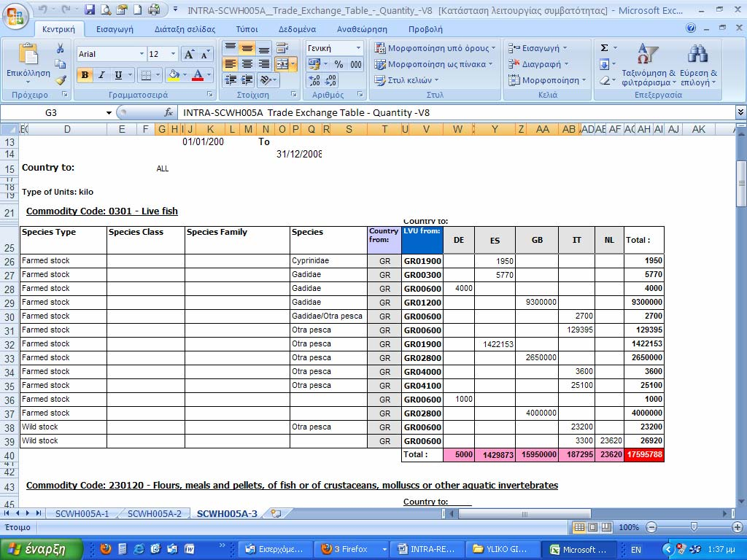Cut selection with the scissors icon
747x560 pixels.
point(60,48)
